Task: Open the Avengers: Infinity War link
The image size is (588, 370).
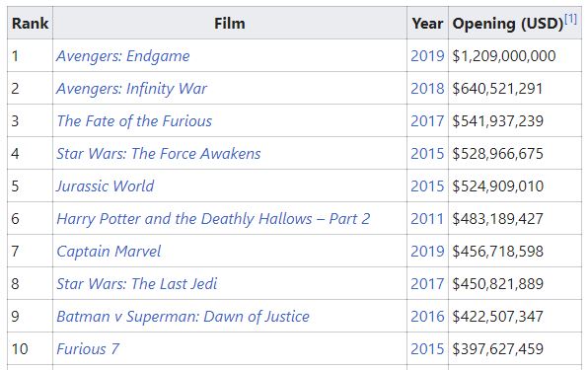Action: 131,89
